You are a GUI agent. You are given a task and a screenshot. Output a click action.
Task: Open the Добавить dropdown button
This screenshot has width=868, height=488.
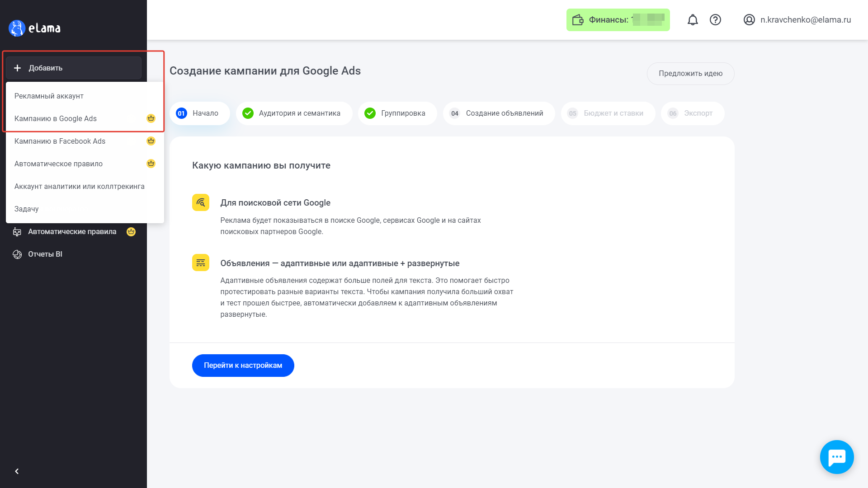(x=74, y=68)
